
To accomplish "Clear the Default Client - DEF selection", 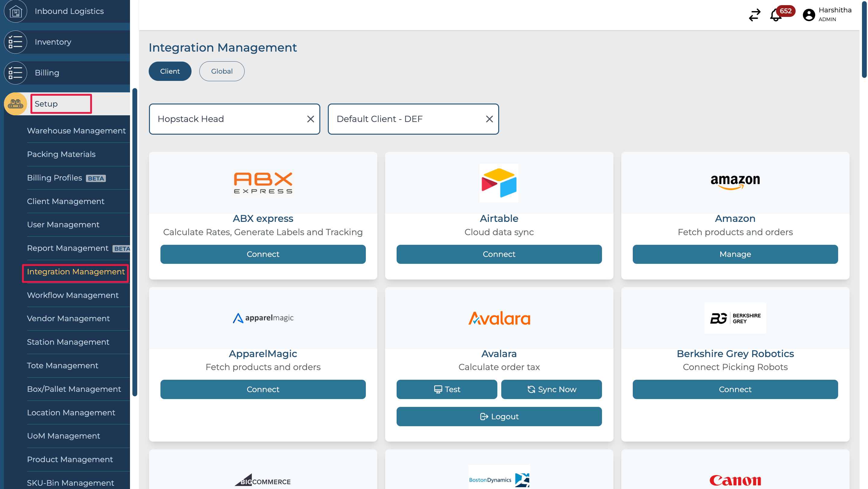I will (489, 119).
